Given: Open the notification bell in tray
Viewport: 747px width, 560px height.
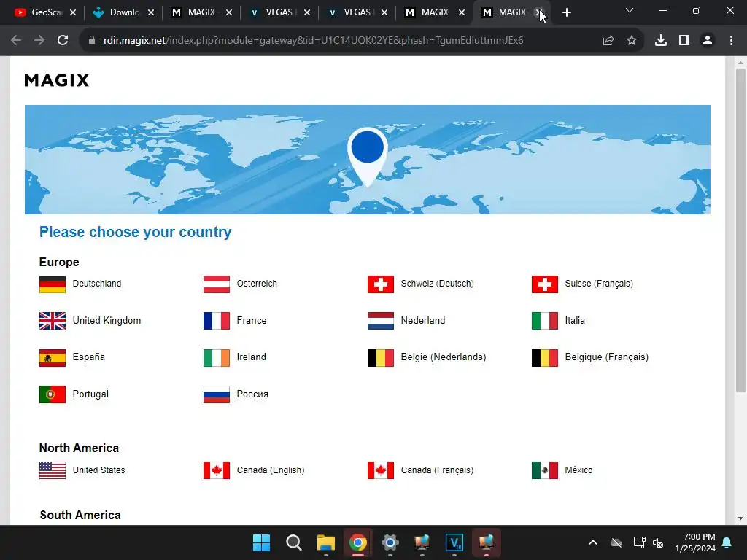Looking at the screenshot, I should click(x=727, y=542).
